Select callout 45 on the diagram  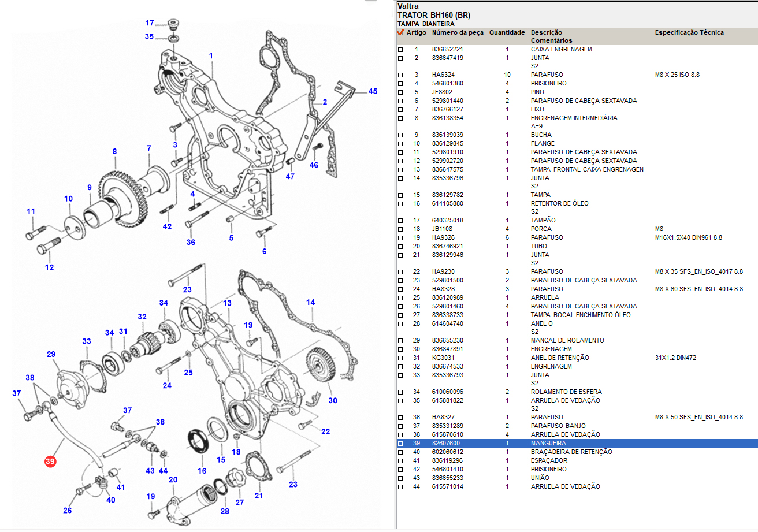point(373,91)
